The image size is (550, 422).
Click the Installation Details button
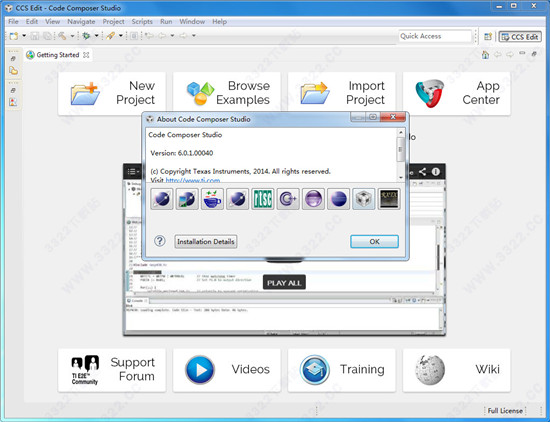pyautogui.click(x=206, y=242)
